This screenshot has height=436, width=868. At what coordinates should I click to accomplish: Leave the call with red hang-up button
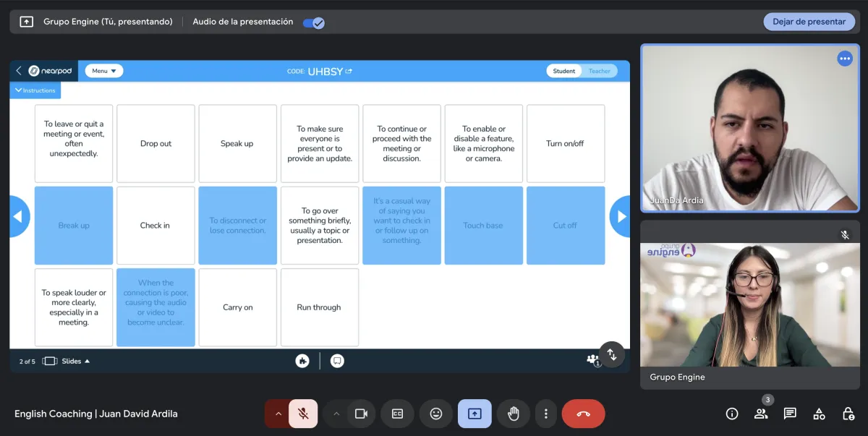point(583,414)
